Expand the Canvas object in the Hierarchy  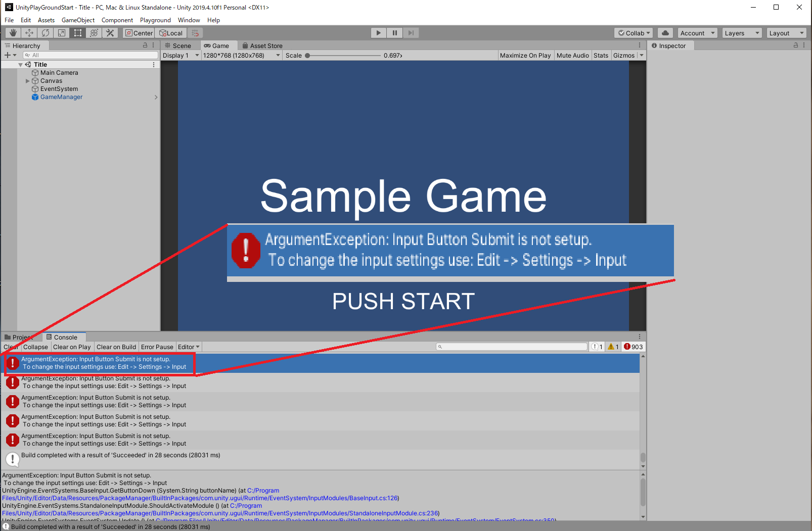coord(28,81)
